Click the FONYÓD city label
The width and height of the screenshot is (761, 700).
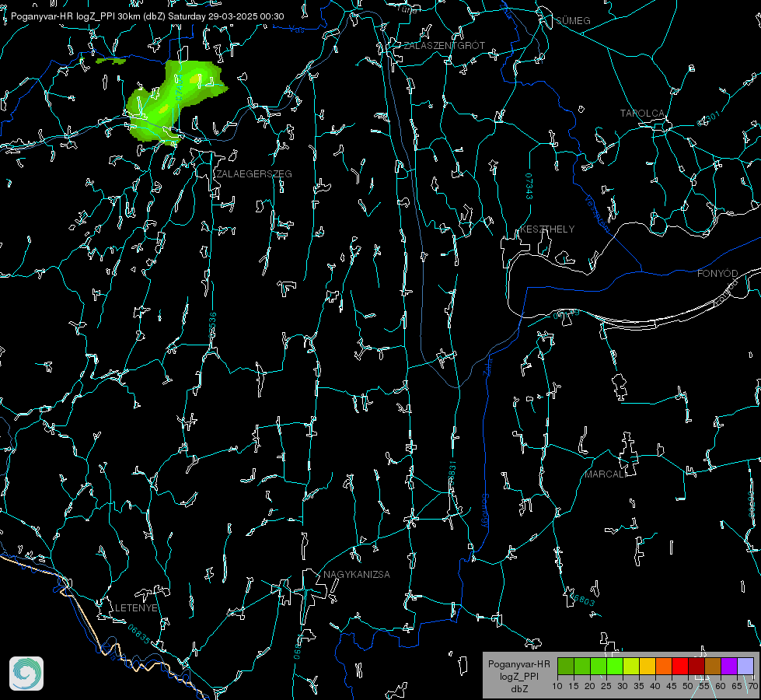click(x=717, y=274)
